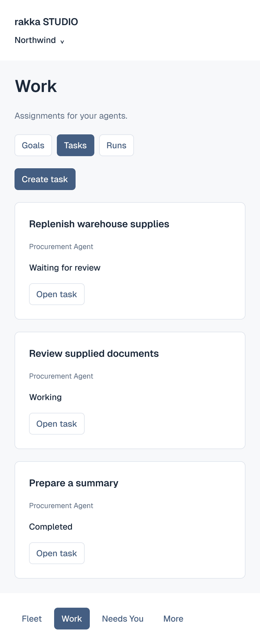The height and width of the screenshot is (644, 260).
Task: Click the Completed status text
Action: click(x=51, y=527)
